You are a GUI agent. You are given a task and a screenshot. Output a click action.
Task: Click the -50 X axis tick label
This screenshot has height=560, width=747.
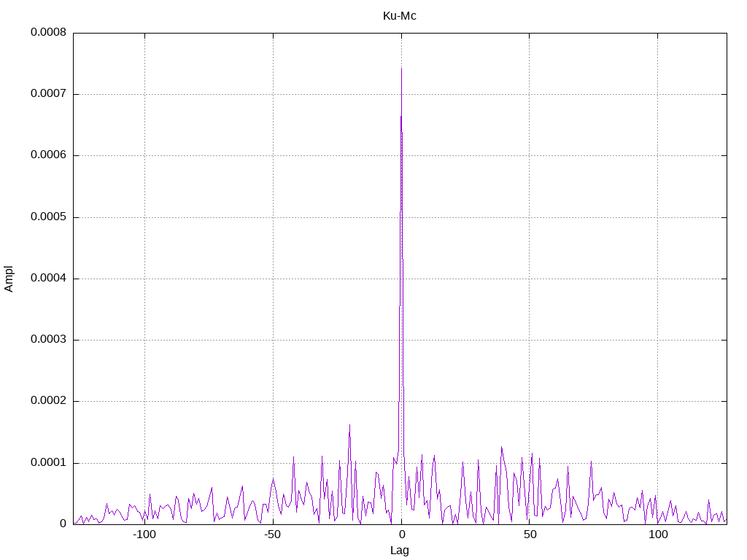(x=272, y=534)
